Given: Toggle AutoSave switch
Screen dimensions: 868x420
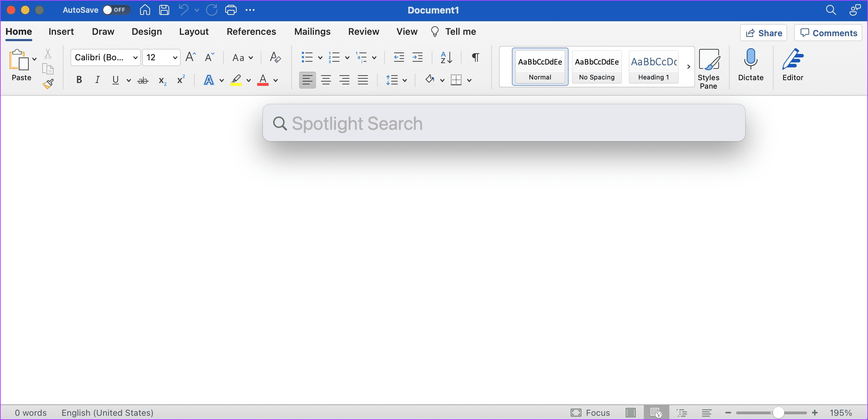Looking at the screenshot, I should point(116,10).
